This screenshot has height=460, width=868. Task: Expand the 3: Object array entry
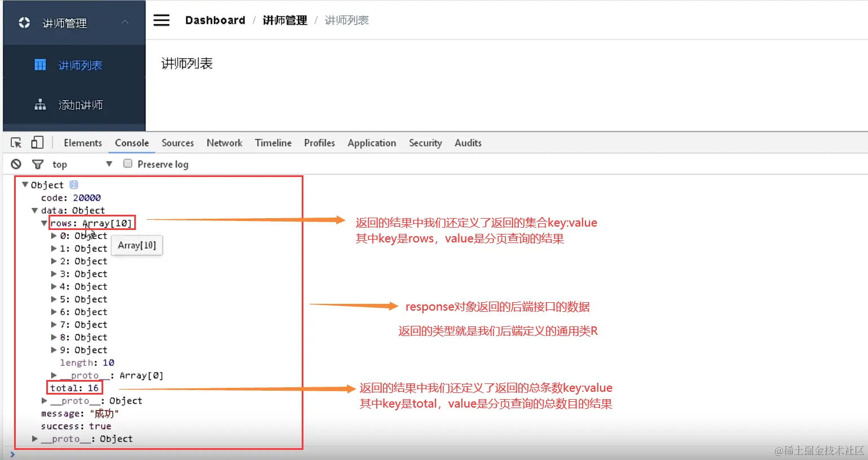(54, 274)
